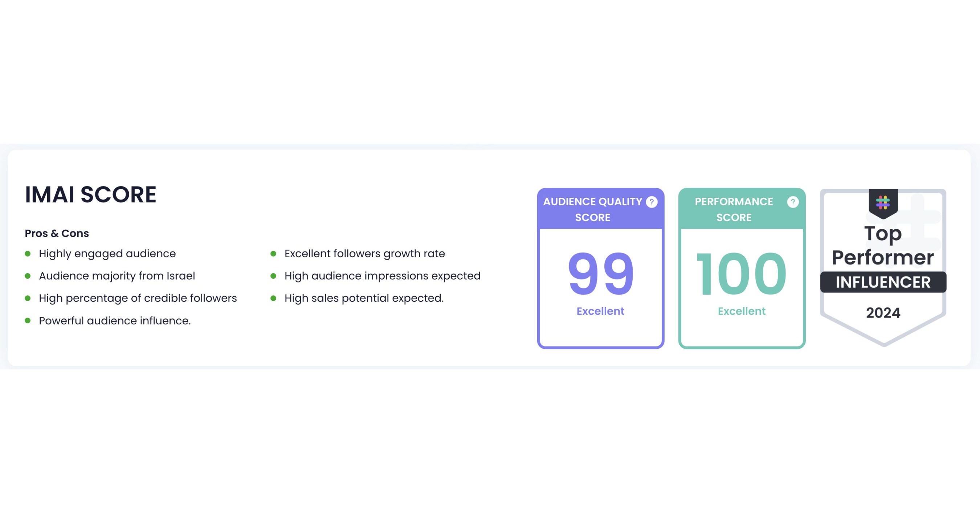Click the 2024 text on the badge
980x513 pixels.
[x=883, y=313]
